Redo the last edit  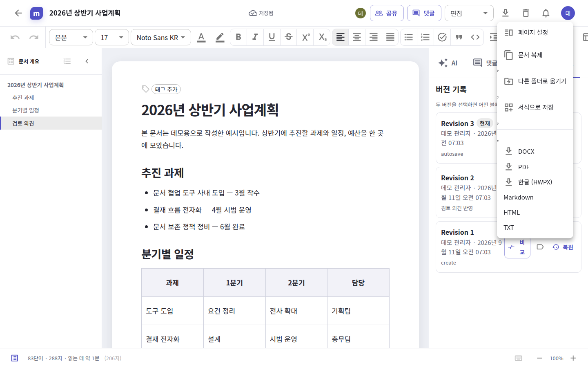tap(34, 37)
